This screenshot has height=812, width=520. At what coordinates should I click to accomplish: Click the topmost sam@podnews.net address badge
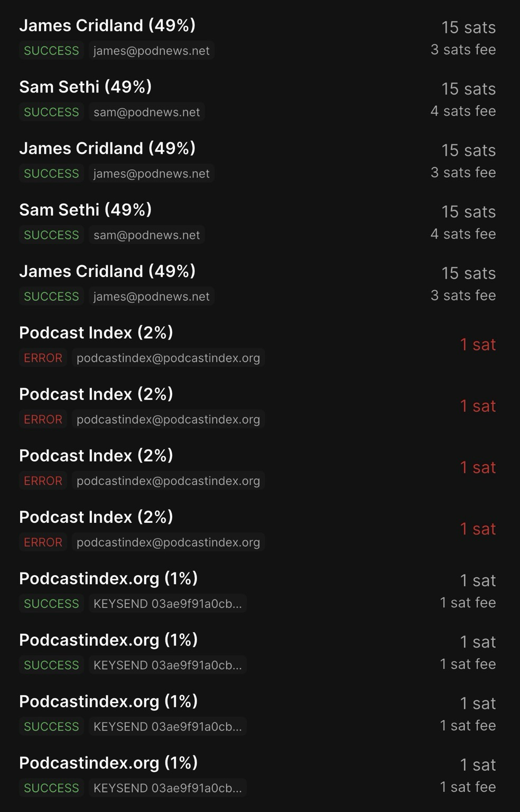coord(147,112)
